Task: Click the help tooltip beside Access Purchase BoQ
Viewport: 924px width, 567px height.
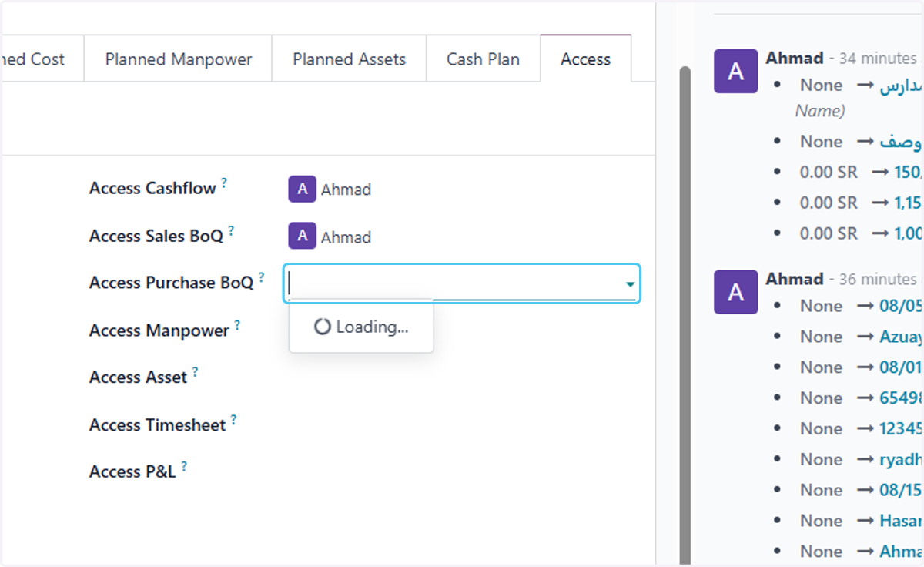Action: pos(261,277)
